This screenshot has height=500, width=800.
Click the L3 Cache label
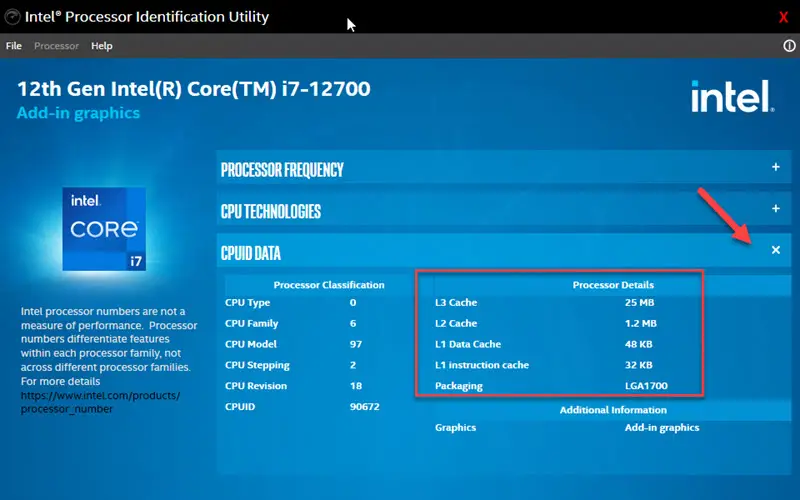[x=456, y=303]
